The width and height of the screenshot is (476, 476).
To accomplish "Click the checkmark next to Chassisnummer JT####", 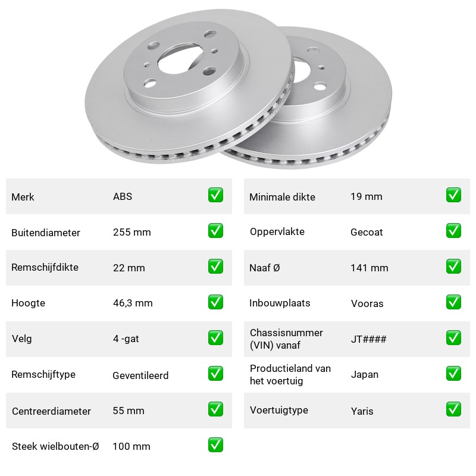I will pyautogui.click(x=453, y=338).
